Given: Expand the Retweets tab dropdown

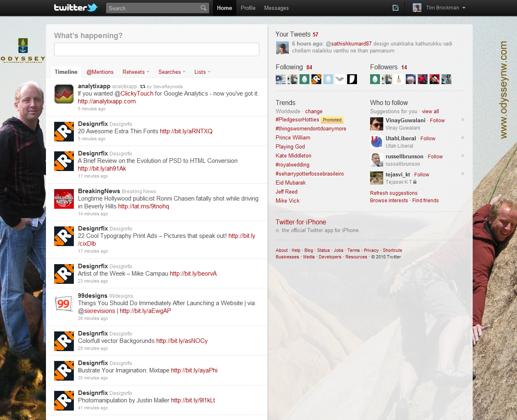Looking at the screenshot, I should (x=148, y=72).
